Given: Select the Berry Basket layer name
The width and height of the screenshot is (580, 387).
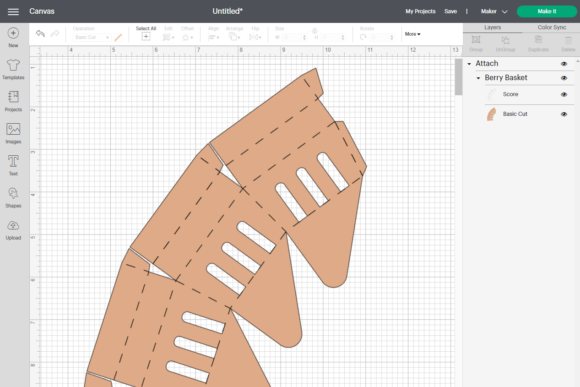Looking at the screenshot, I should click(x=506, y=78).
